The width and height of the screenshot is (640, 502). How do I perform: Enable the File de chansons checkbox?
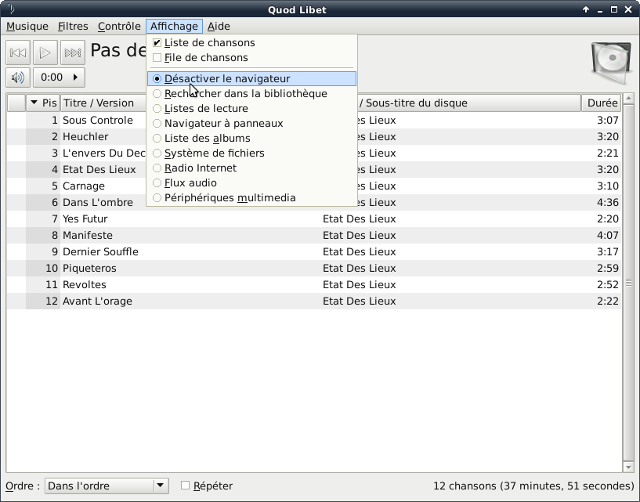pos(157,58)
